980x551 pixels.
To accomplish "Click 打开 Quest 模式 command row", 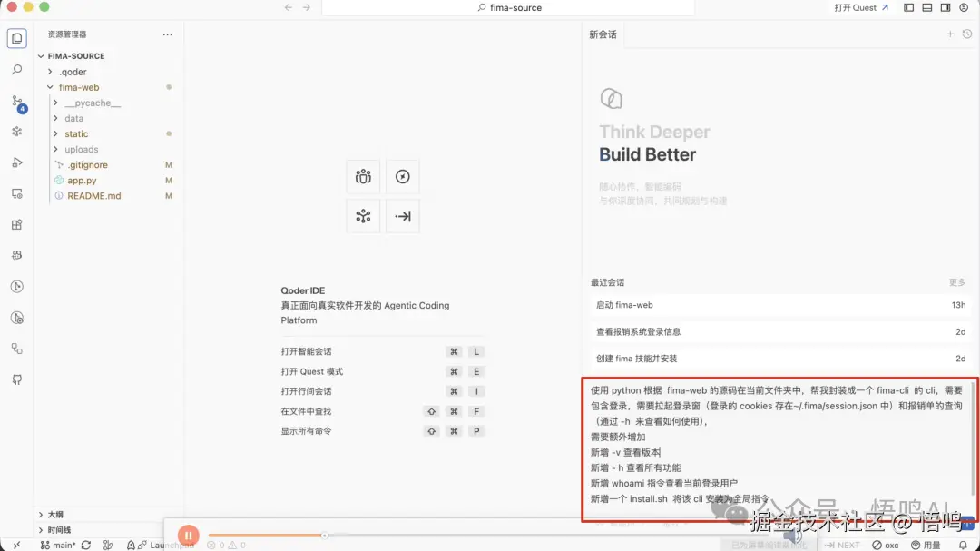I will 383,371.
